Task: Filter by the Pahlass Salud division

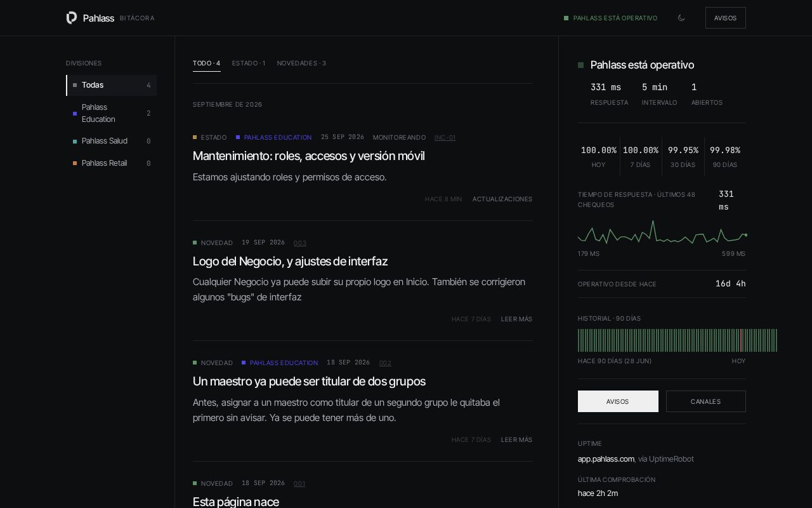Action: [x=112, y=141]
